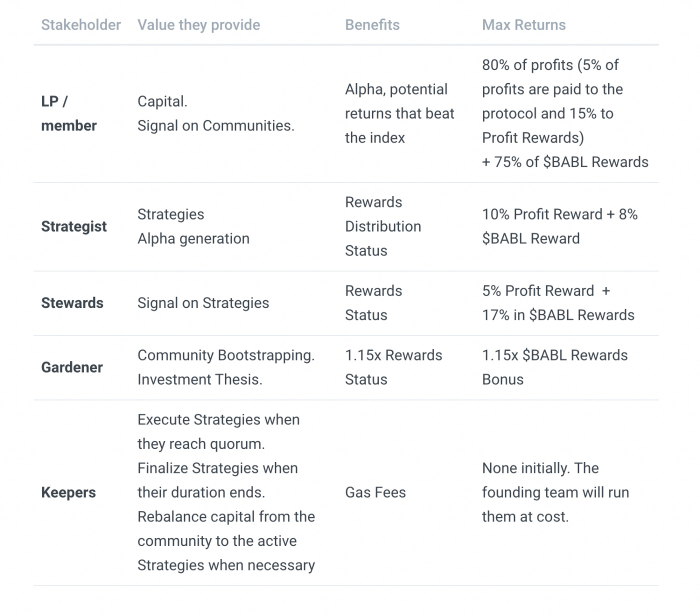
Task: Click the Signal on Strategies cell
Action: (x=203, y=303)
